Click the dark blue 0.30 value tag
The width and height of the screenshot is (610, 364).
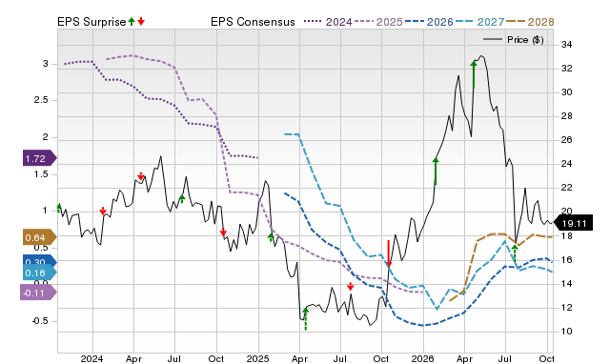click(x=39, y=261)
